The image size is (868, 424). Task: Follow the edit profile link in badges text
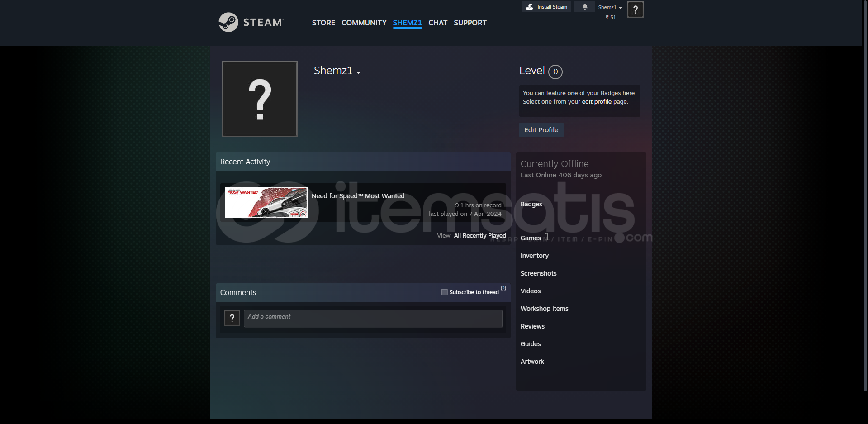point(597,102)
